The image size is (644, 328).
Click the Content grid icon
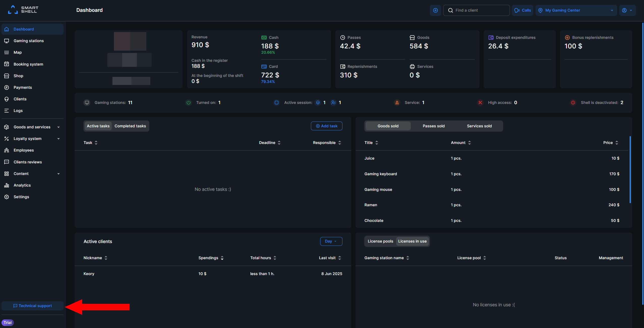pyautogui.click(x=7, y=174)
